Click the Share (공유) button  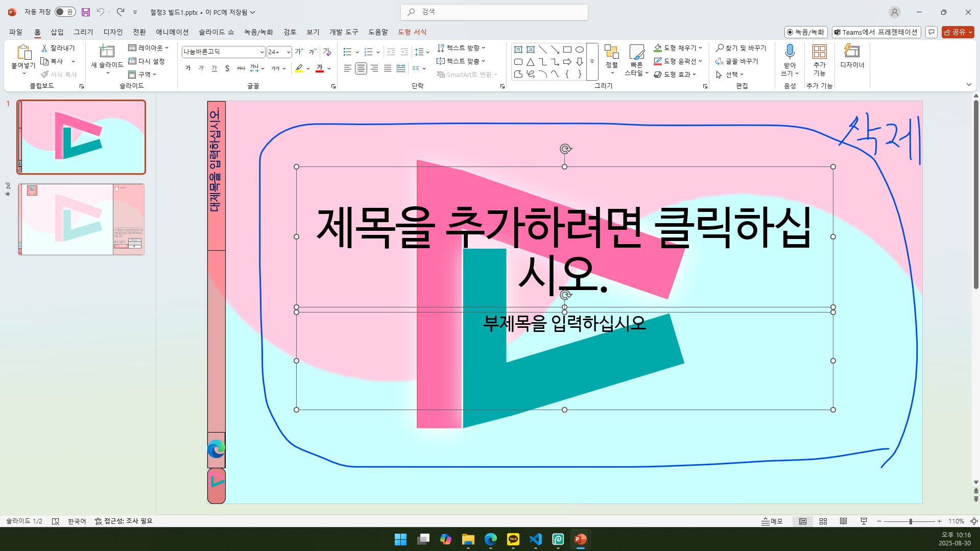coord(958,32)
